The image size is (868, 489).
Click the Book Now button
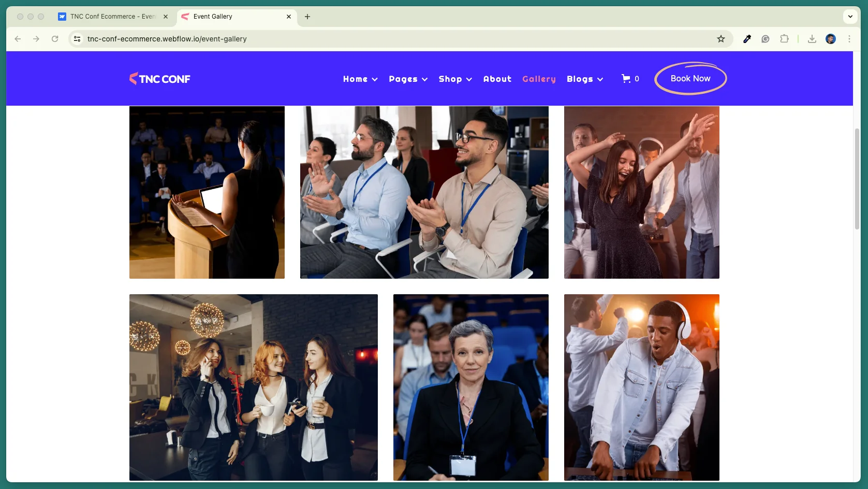(690, 79)
